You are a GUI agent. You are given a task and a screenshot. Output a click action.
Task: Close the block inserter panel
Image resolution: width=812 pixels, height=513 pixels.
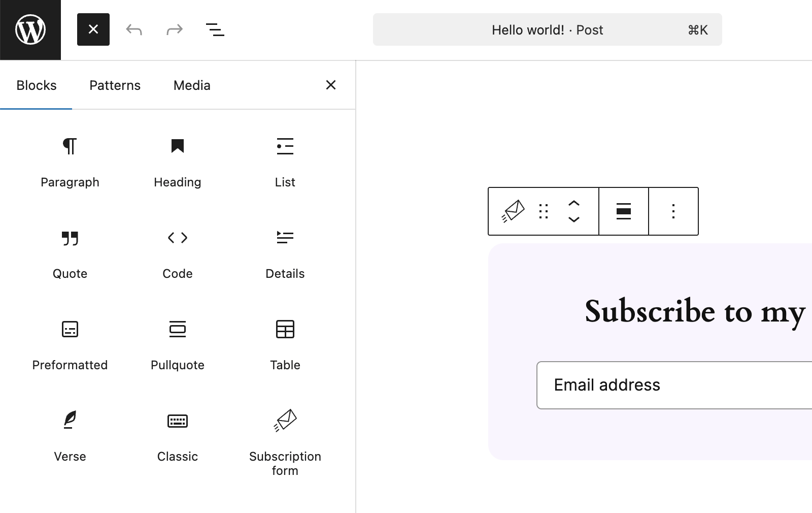pyautogui.click(x=331, y=85)
